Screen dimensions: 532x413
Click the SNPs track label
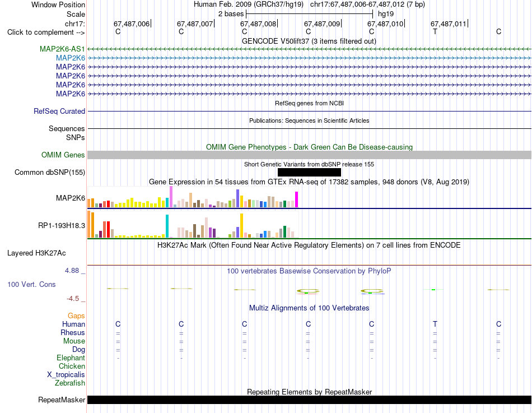[76, 137]
